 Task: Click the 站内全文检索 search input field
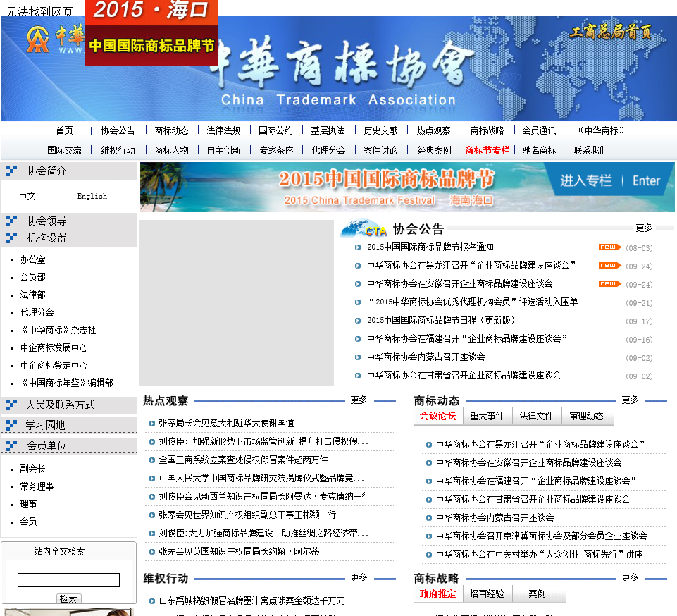(x=68, y=580)
